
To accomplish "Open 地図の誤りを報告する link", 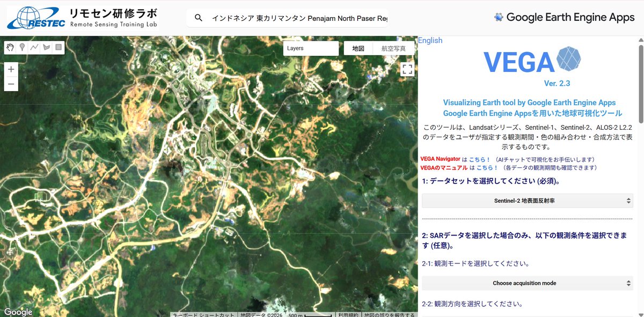I will tap(389, 315).
